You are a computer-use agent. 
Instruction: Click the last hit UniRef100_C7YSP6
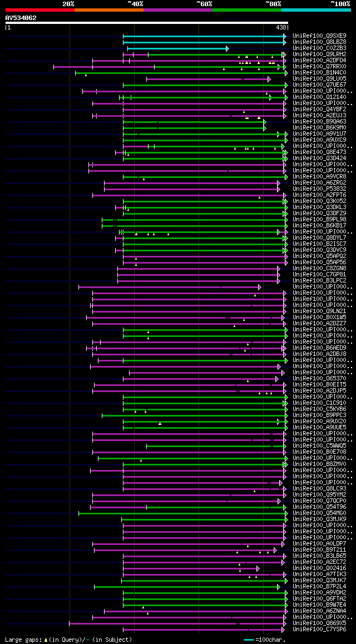pos(319,630)
